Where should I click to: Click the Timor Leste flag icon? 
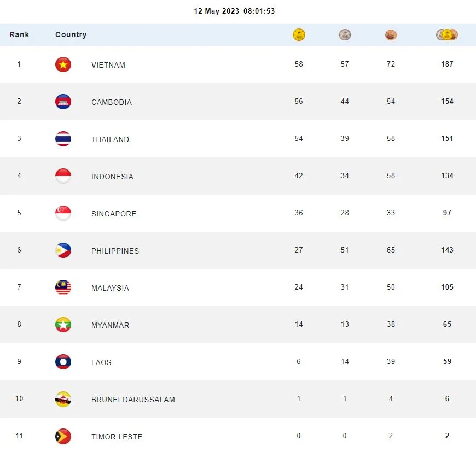pyautogui.click(x=63, y=436)
